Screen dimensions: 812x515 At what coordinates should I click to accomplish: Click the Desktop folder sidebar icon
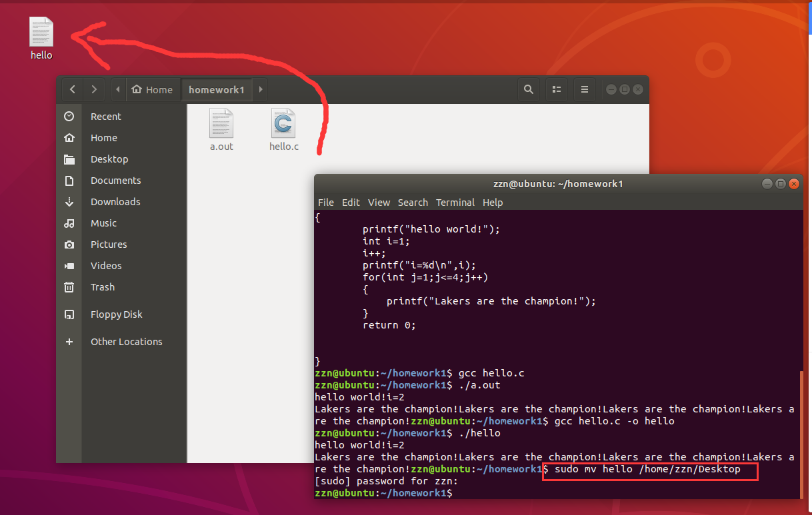point(69,159)
